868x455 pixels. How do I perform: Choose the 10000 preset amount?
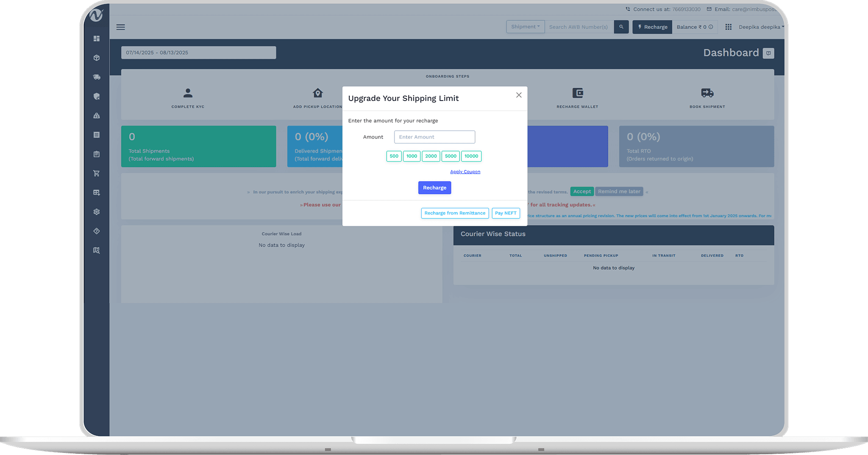coord(471,156)
